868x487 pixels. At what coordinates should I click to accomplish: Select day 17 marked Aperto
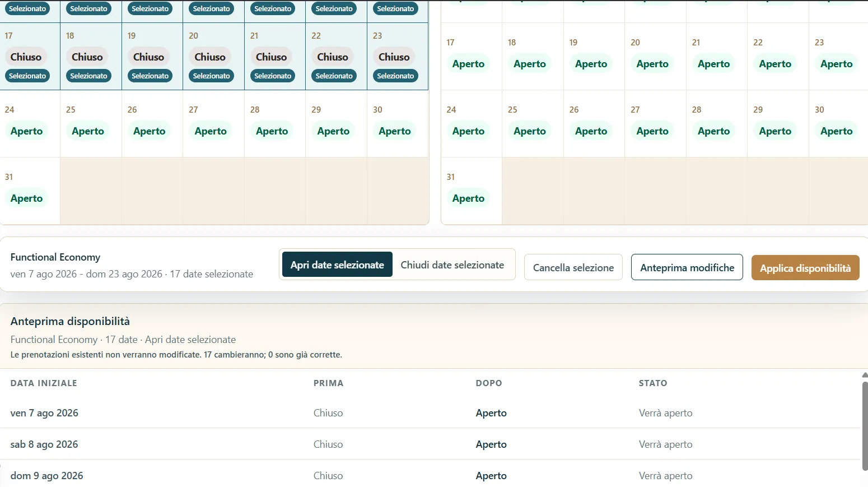click(472, 57)
